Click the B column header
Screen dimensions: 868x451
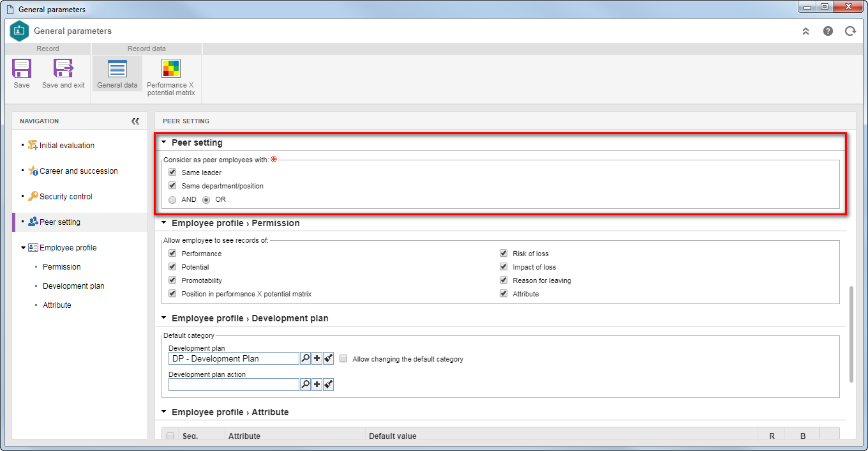pyautogui.click(x=803, y=436)
